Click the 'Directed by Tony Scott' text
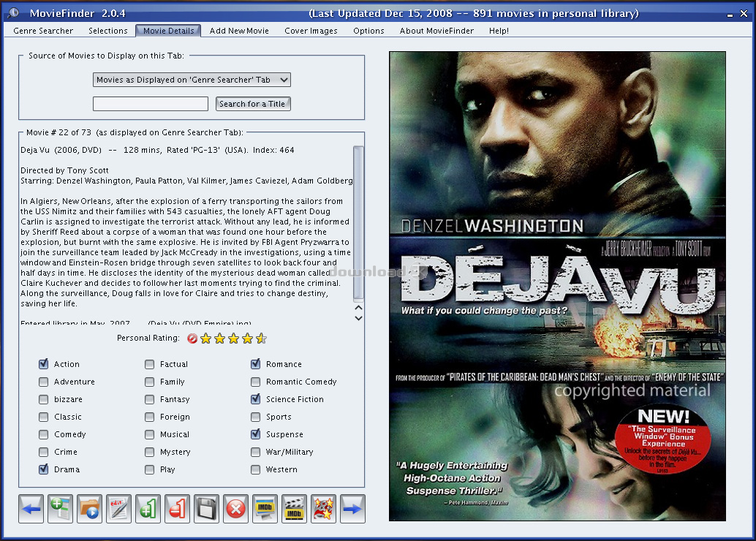 click(64, 170)
